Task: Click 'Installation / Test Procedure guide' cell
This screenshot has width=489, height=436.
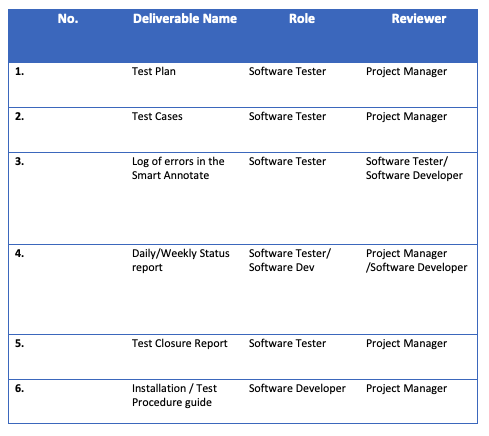Action: (174, 395)
